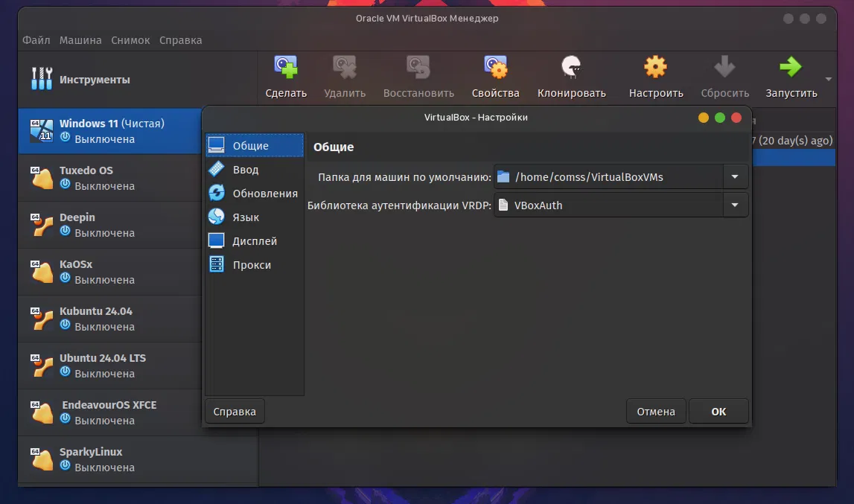The height and width of the screenshot is (504, 854).
Task: Select the Tuxedo OS machine name
Action: click(x=86, y=170)
